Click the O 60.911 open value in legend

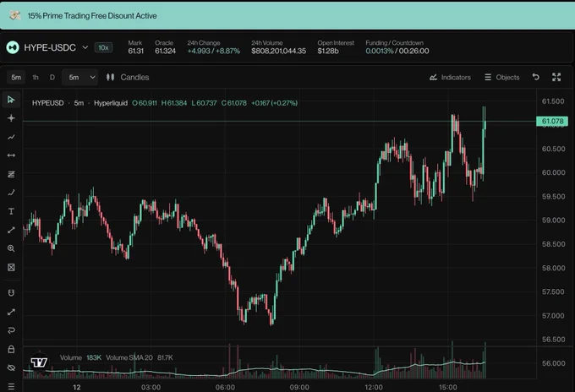click(x=145, y=103)
